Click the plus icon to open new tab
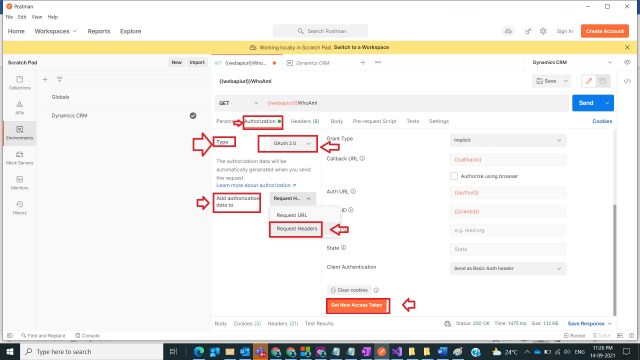Screen dimensions: 640x360 (x=363, y=62)
